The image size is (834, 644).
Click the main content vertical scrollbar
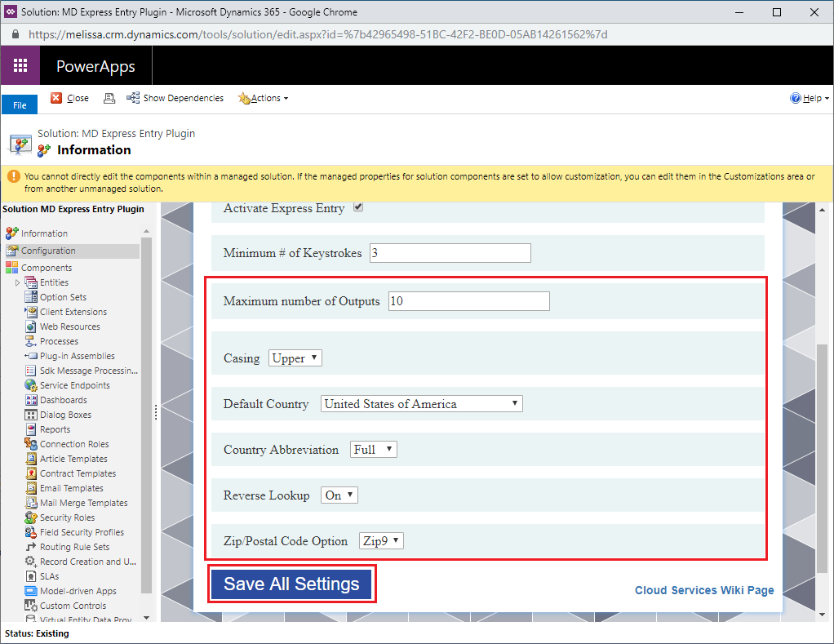point(823,457)
